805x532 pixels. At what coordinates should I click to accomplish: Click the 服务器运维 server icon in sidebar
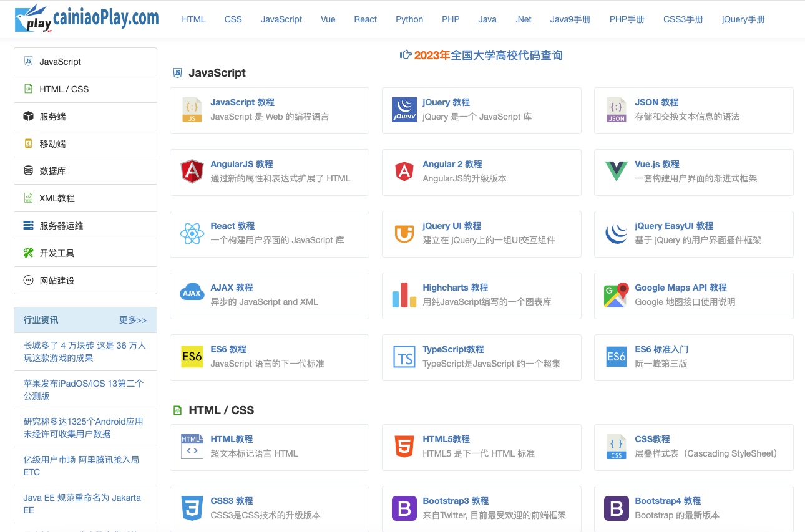(28, 225)
